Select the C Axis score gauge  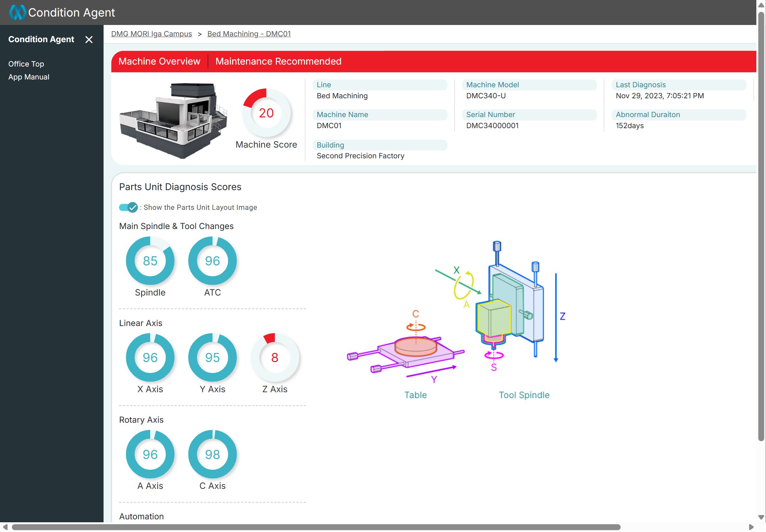tap(212, 454)
